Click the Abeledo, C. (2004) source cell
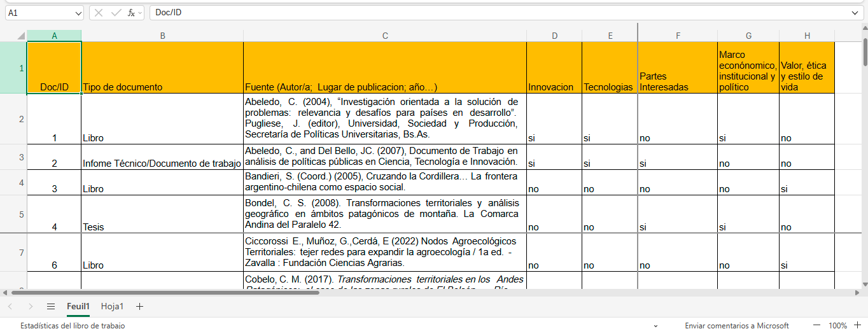The image size is (868, 329). click(385, 119)
